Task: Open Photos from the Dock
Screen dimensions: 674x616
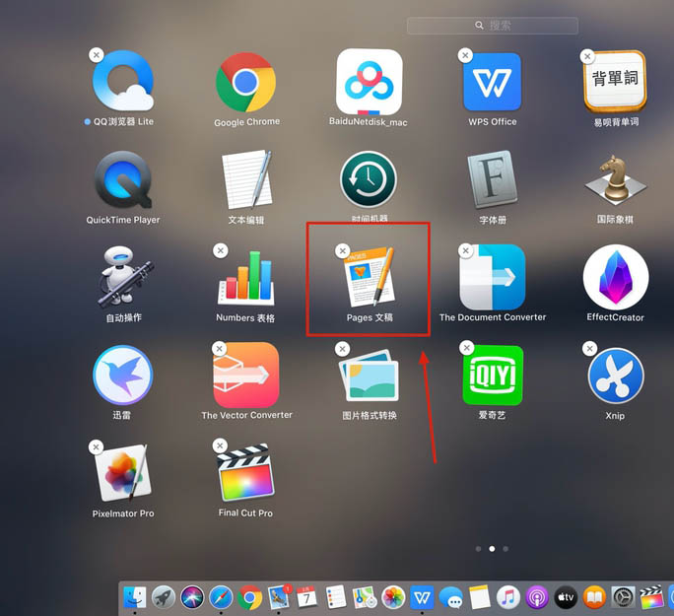Action: (393, 597)
